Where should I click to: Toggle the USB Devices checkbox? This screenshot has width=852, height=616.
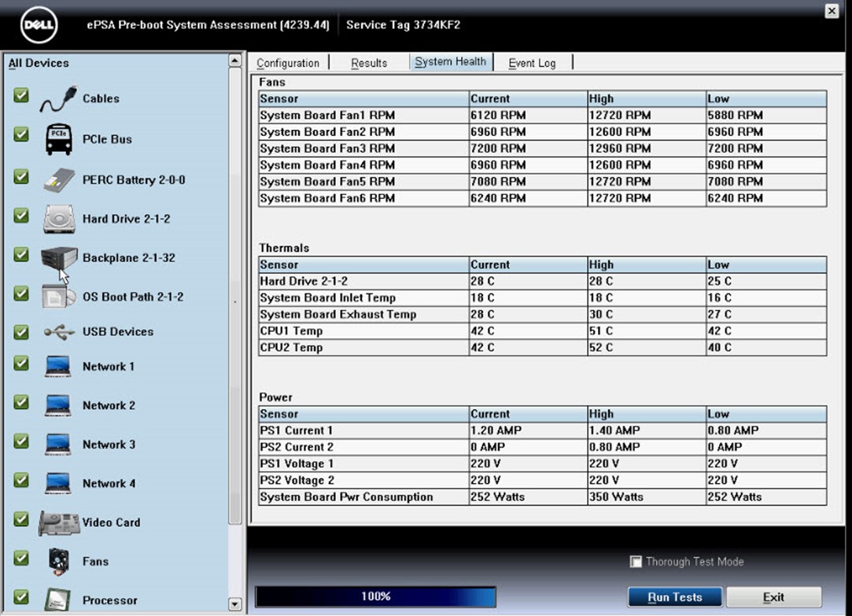(21, 331)
